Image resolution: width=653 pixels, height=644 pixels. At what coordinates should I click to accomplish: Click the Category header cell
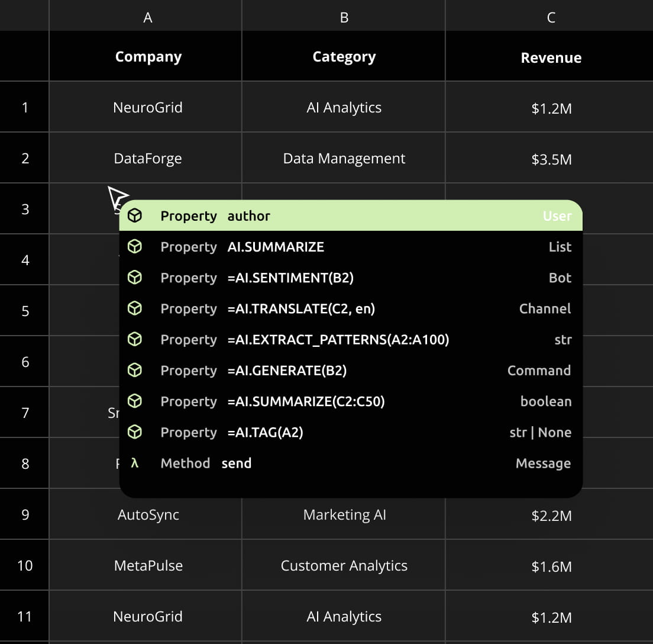[344, 56]
